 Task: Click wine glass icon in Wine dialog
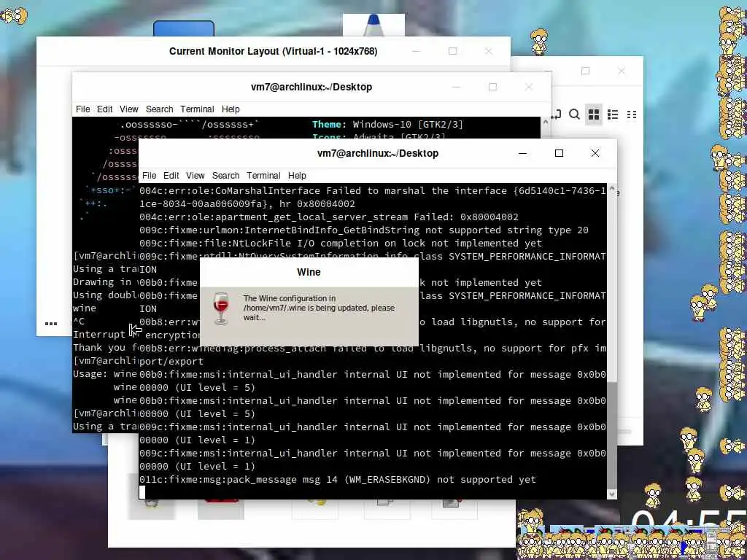pyautogui.click(x=221, y=308)
